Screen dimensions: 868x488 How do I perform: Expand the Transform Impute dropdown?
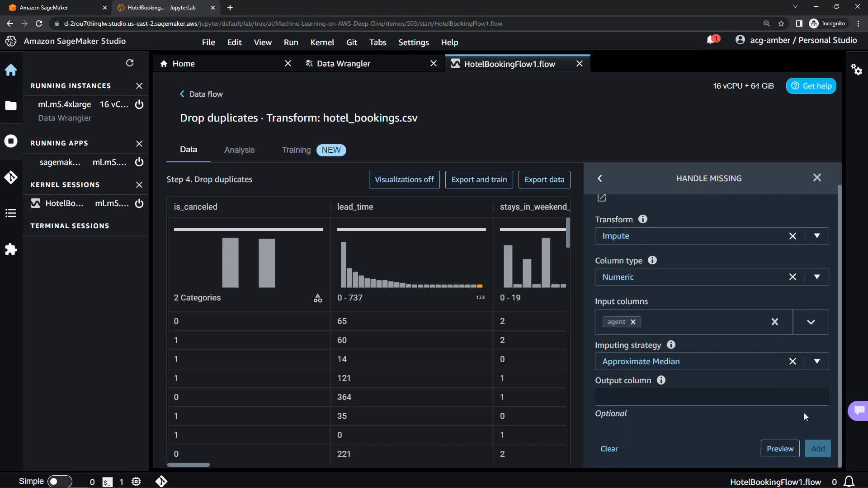coord(816,236)
